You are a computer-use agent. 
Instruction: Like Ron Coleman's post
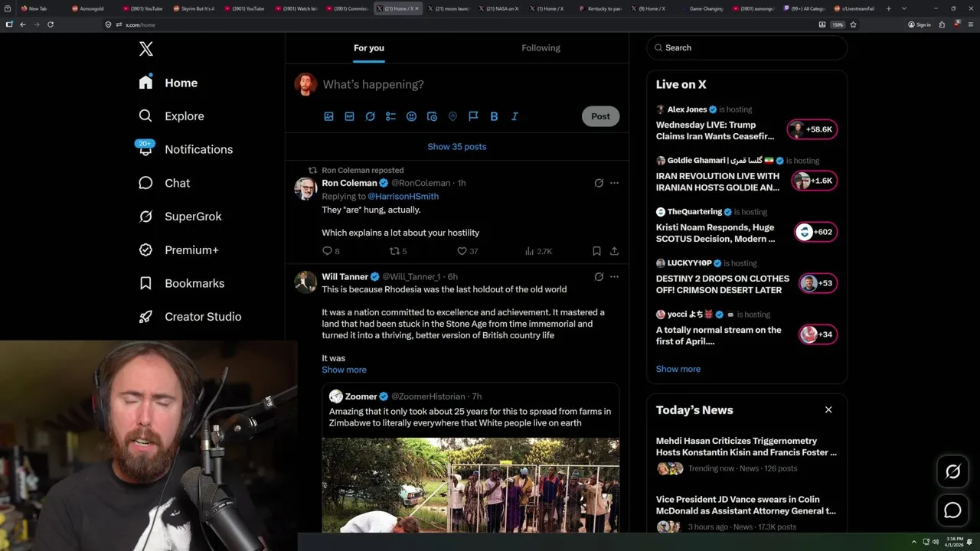coord(467,251)
